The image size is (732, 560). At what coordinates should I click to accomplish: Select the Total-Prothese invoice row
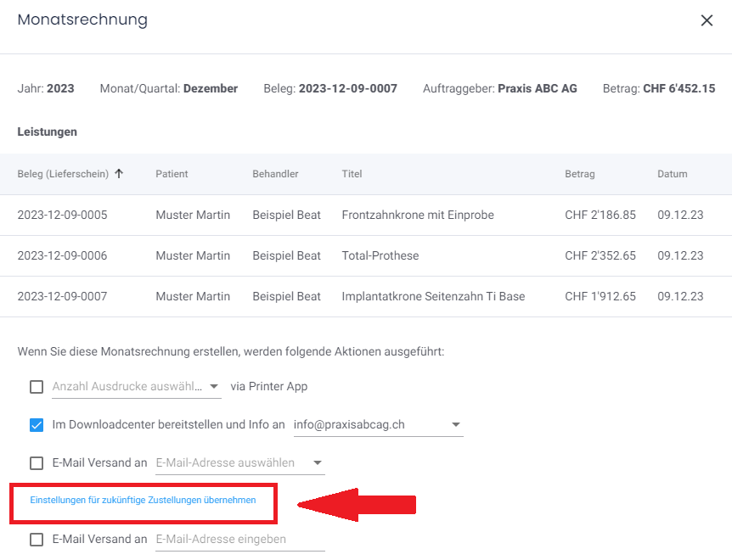click(x=365, y=255)
